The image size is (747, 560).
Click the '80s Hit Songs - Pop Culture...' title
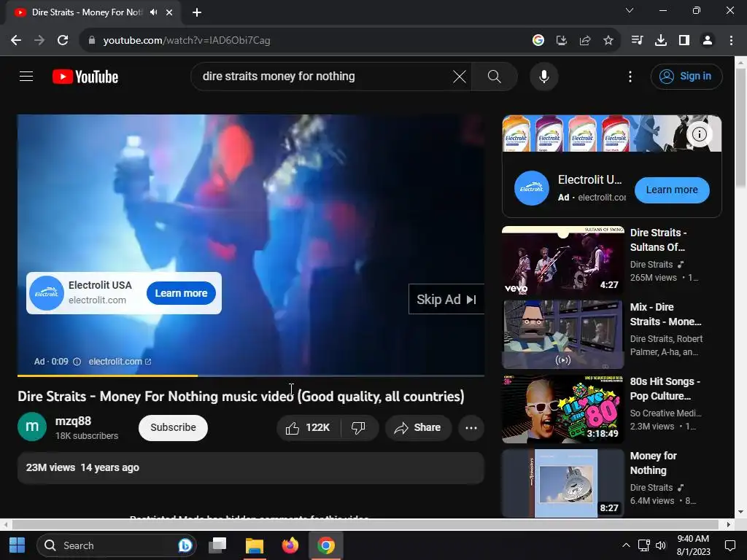(665, 389)
